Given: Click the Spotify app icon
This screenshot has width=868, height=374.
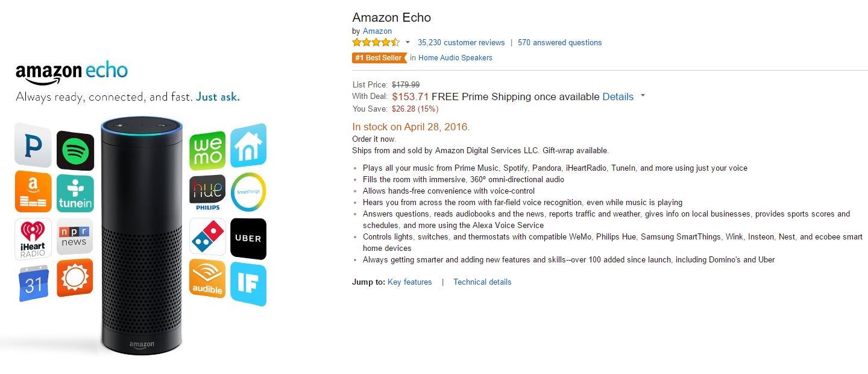Looking at the screenshot, I should pyautogui.click(x=75, y=150).
